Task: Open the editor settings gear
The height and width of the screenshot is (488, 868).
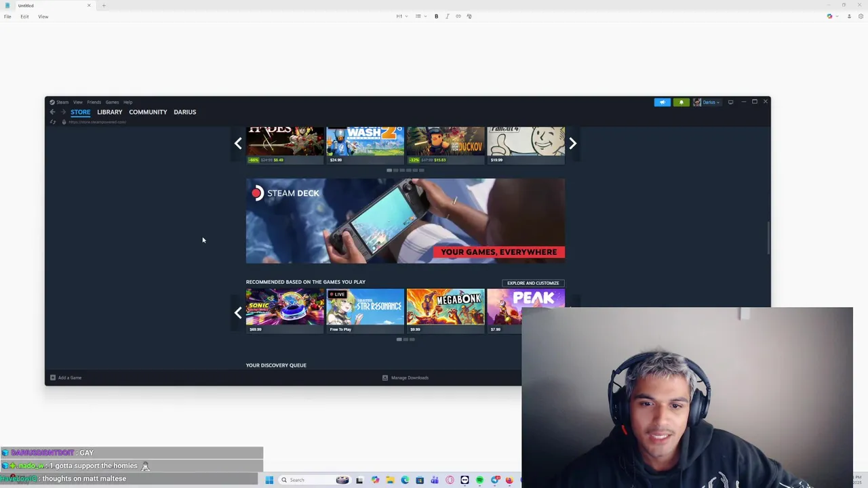Action: click(x=861, y=16)
